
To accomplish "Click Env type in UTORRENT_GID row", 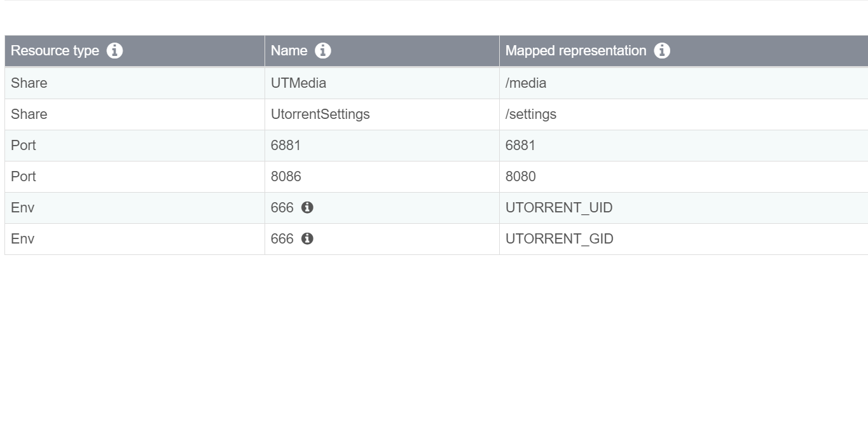I will click(22, 239).
